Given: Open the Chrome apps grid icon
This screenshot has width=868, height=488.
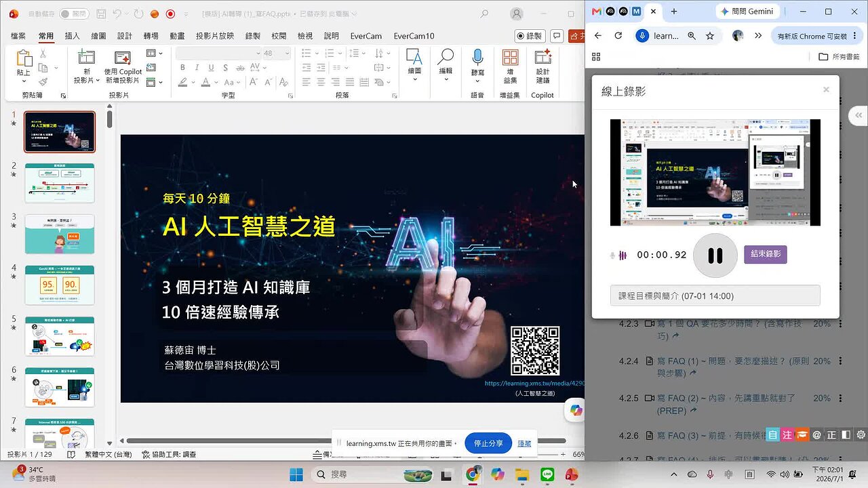Looking at the screenshot, I should [597, 57].
